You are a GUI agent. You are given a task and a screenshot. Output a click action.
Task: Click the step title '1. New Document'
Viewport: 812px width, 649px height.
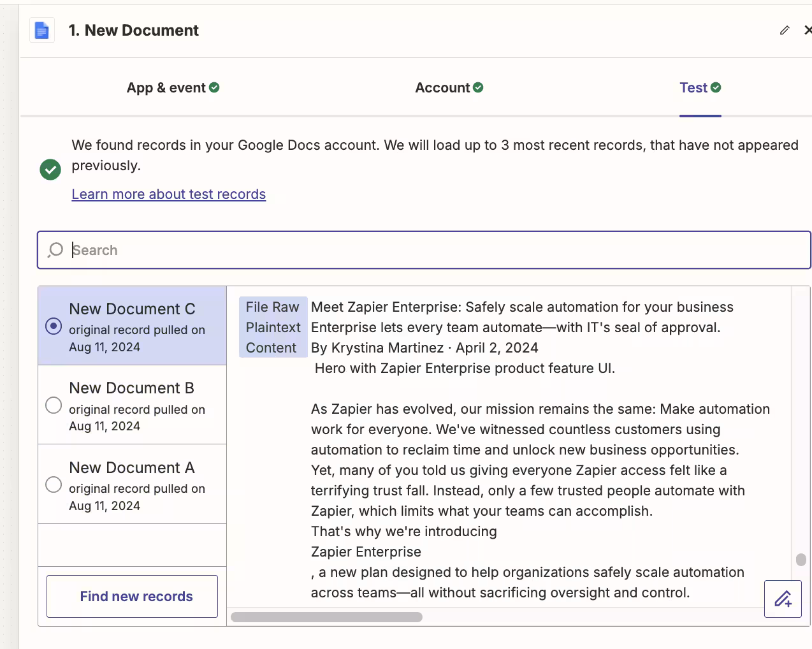pos(134,30)
